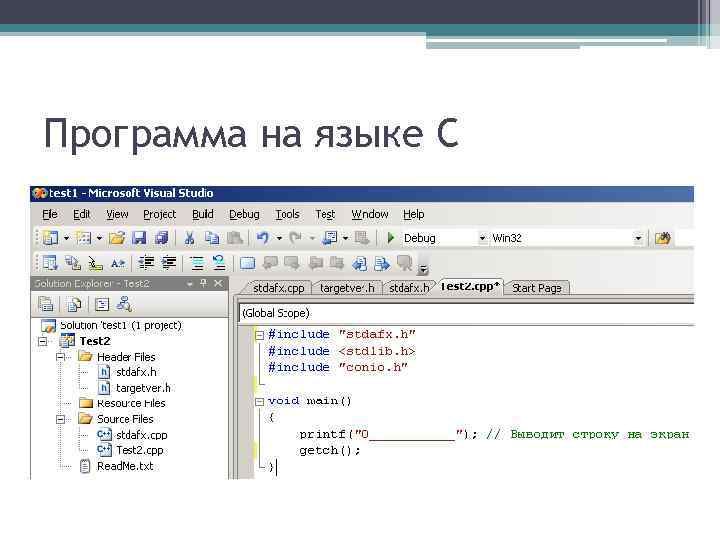The image size is (720, 540).
Task: Close the Solution Explorer panel
Action: click(x=218, y=283)
